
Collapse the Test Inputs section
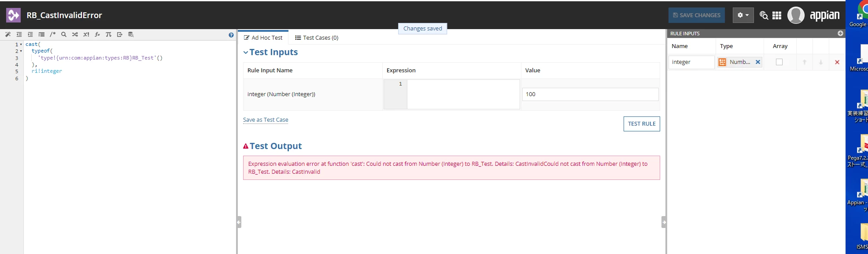[x=246, y=52]
